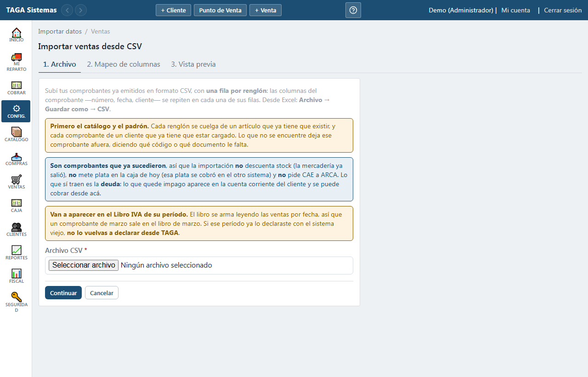The width and height of the screenshot is (588, 377).
Task: Click the Importar datos breadcrumb
Action: pyautogui.click(x=60, y=32)
